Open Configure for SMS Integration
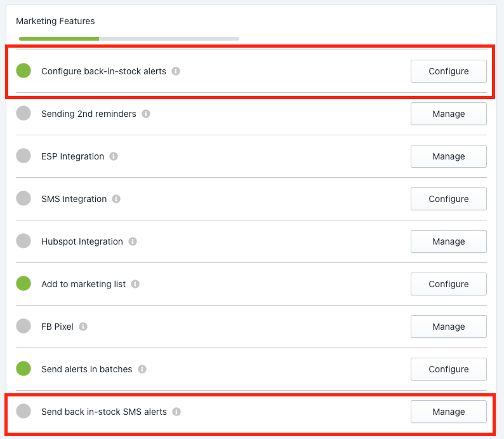 click(449, 199)
